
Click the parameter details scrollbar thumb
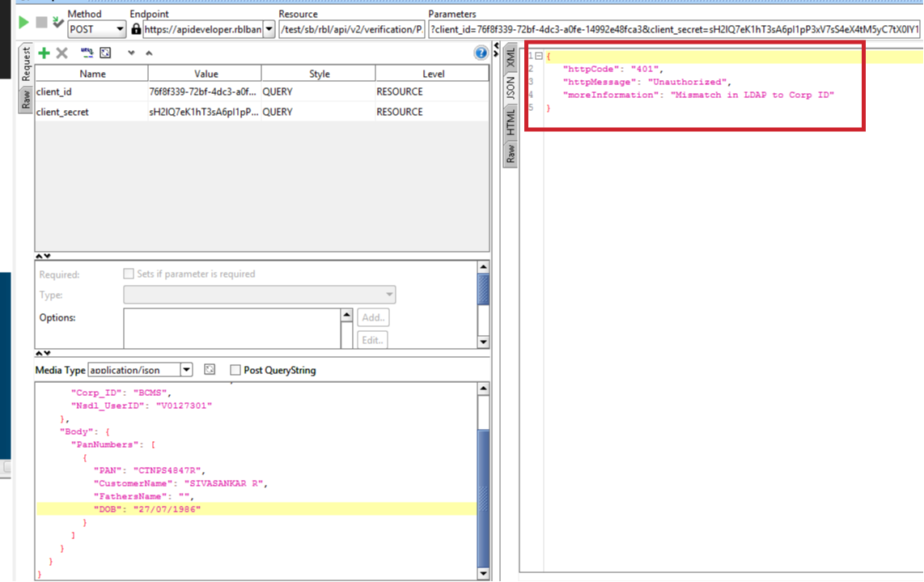click(483, 290)
